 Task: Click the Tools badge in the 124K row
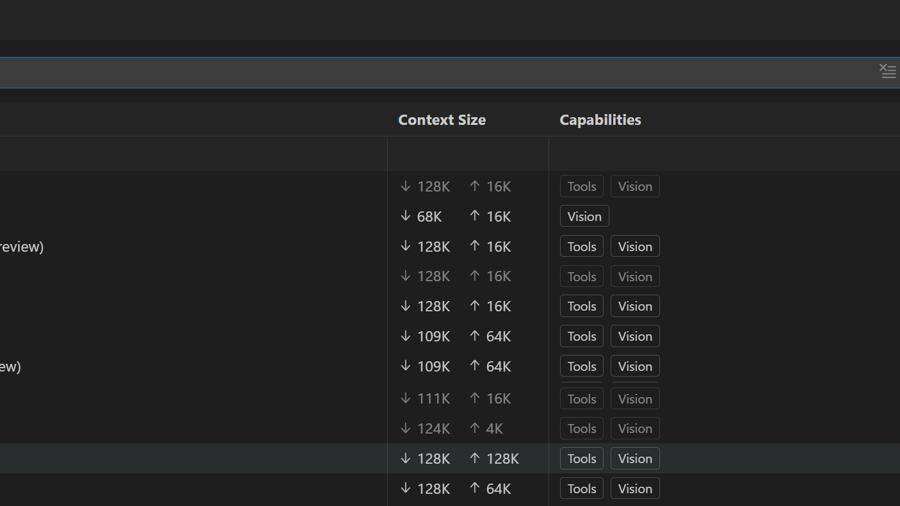pyautogui.click(x=581, y=429)
